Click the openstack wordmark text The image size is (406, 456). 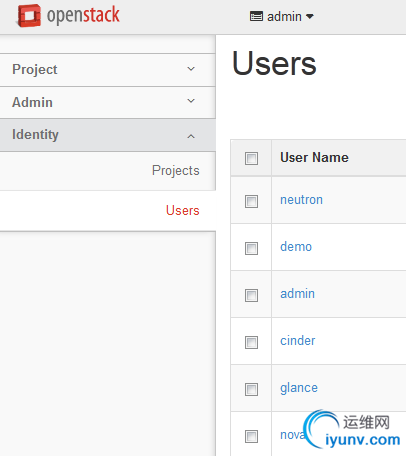coord(83,16)
